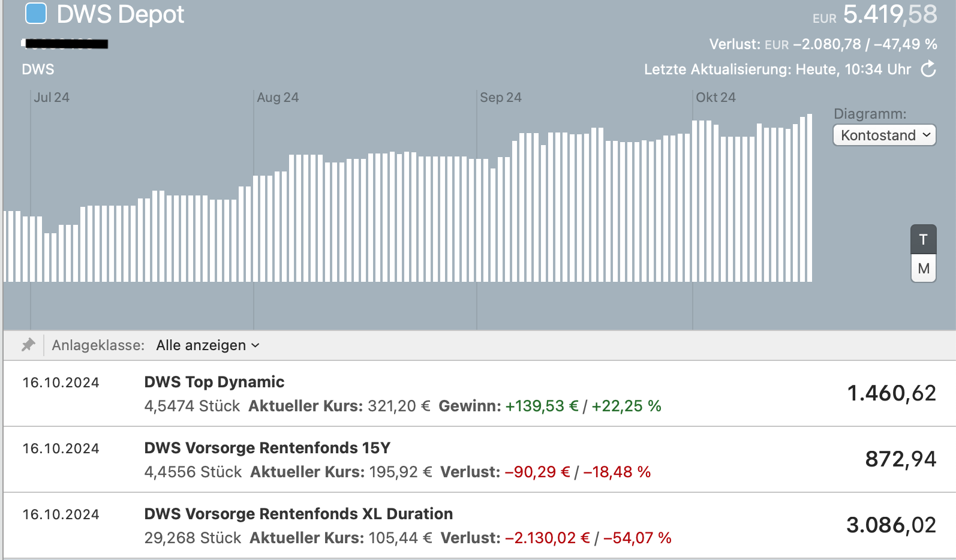Click the 1.460,62 position value
Viewport: 956px width, 560px height.
pos(891,393)
